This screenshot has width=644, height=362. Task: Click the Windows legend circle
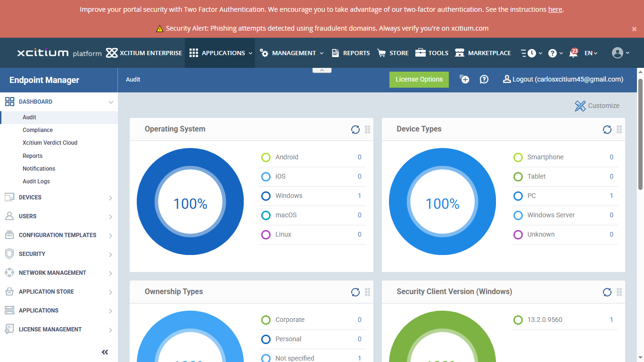266,196
